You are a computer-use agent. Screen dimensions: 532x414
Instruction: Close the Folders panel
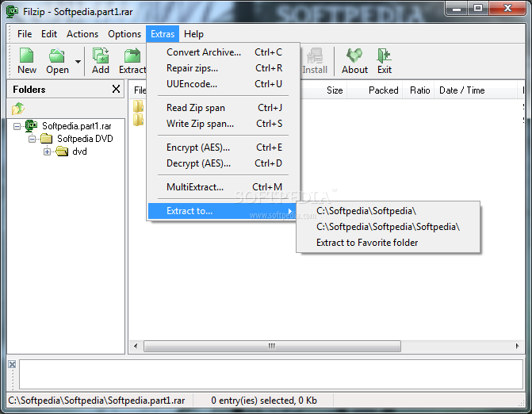(x=116, y=90)
